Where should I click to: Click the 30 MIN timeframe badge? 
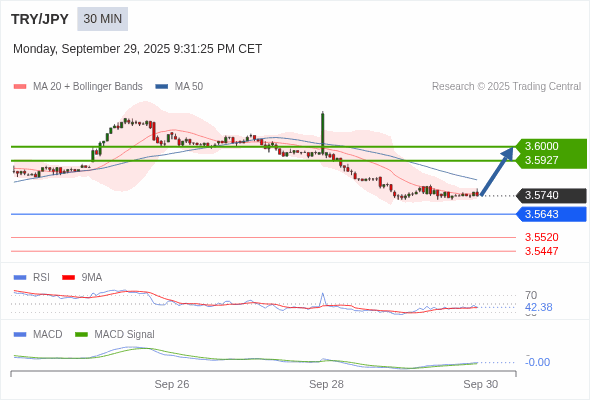tap(102, 19)
